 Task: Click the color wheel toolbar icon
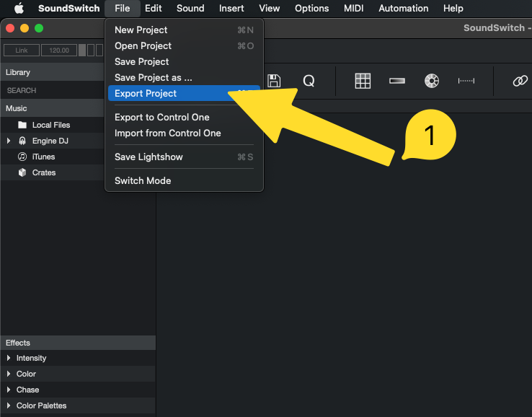point(432,81)
